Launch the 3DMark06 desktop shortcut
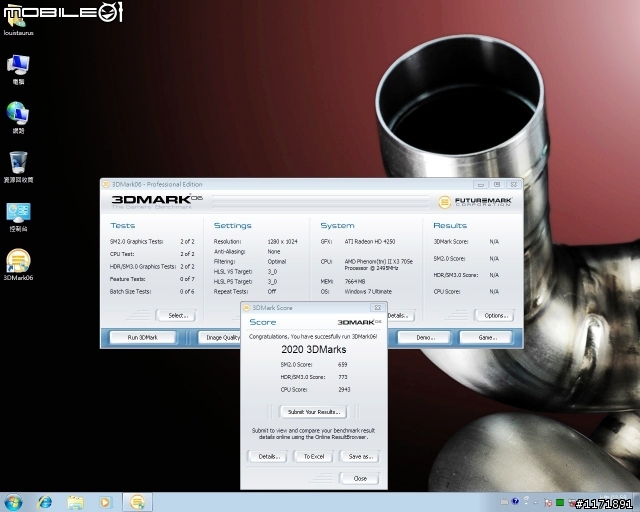The image size is (640, 512). (x=18, y=265)
